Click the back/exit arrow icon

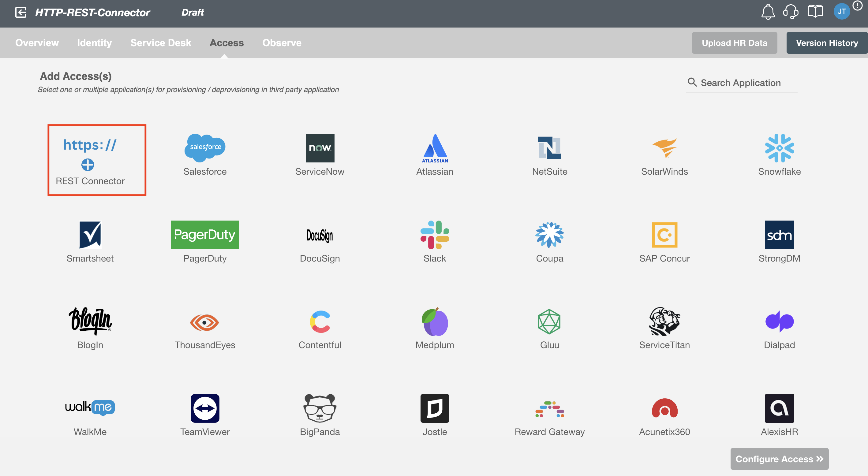[x=21, y=13]
